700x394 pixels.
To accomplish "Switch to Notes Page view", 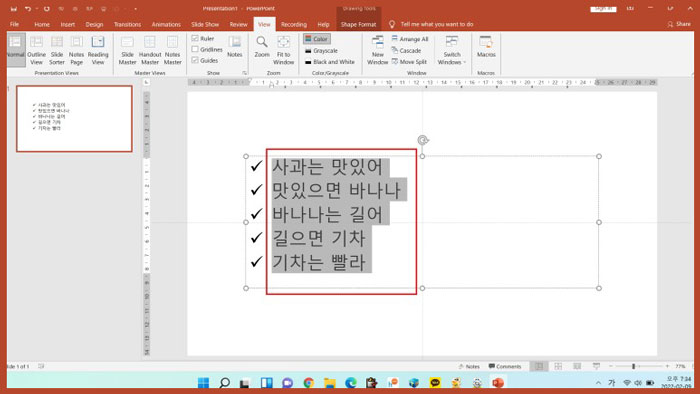I will pyautogui.click(x=76, y=50).
